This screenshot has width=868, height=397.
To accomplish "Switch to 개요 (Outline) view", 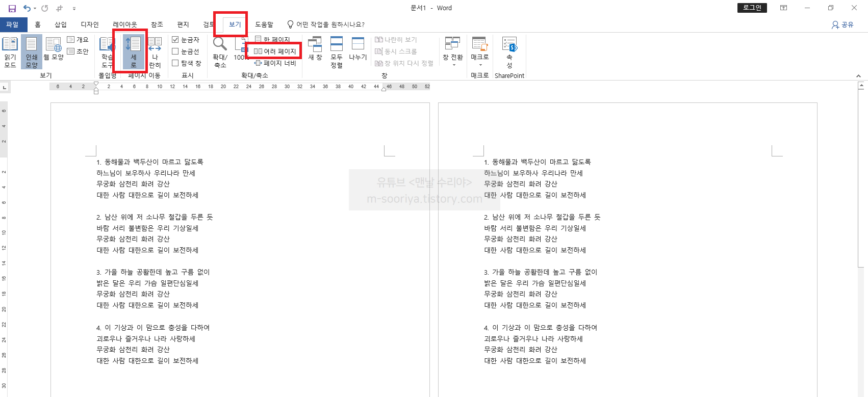I will pyautogui.click(x=78, y=40).
